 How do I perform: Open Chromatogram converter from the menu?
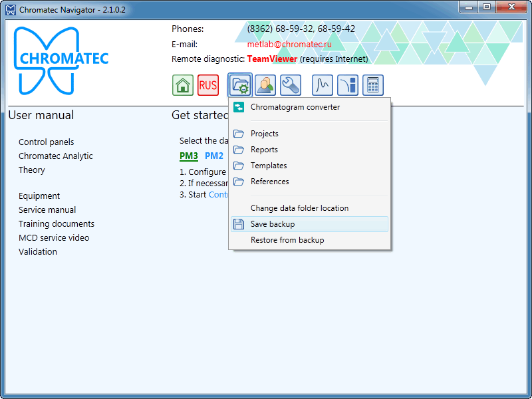click(x=295, y=107)
